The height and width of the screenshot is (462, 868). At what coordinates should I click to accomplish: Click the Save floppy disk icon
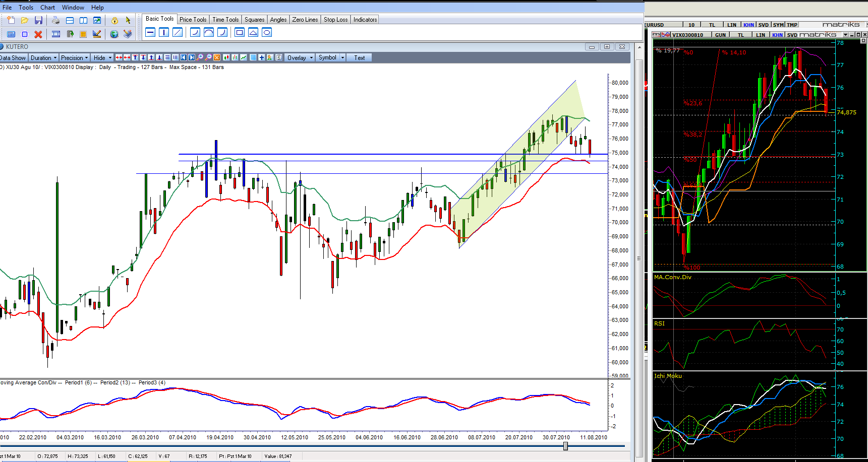pos(38,20)
